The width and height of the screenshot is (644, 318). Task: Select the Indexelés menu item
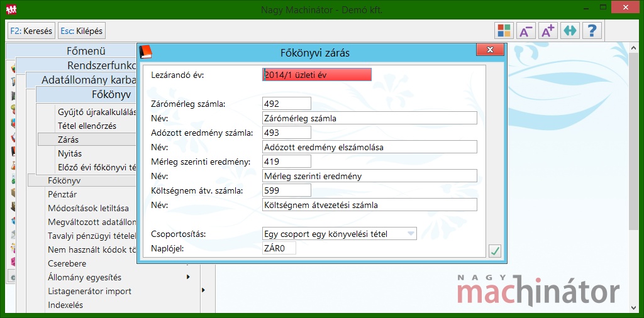(65, 305)
